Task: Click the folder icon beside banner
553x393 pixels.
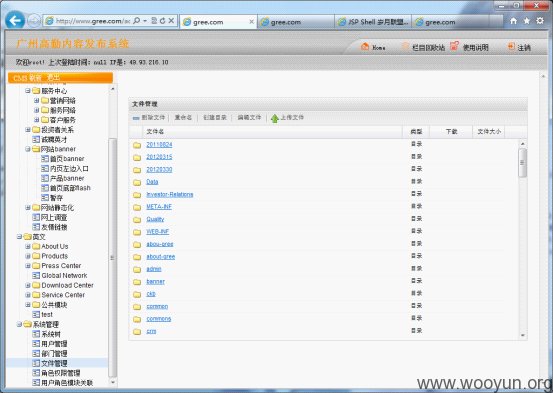Action: tap(137, 282)
